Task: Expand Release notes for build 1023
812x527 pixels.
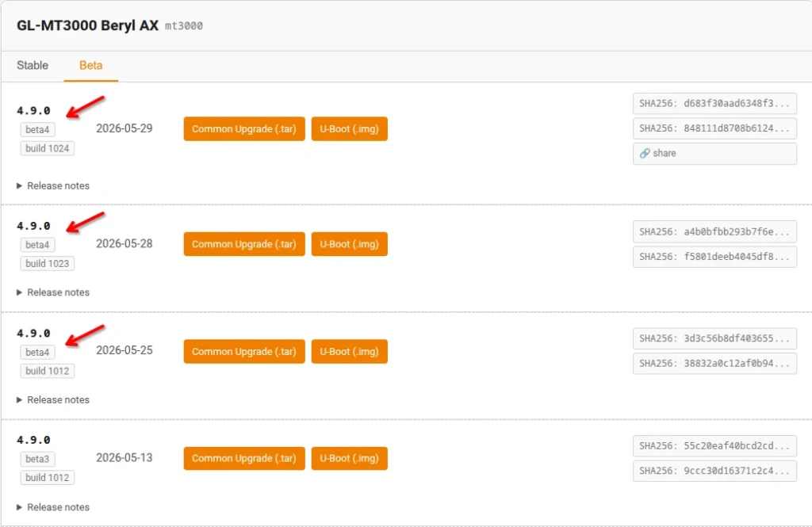Action: pyautogui.click(x=53, y=292)
